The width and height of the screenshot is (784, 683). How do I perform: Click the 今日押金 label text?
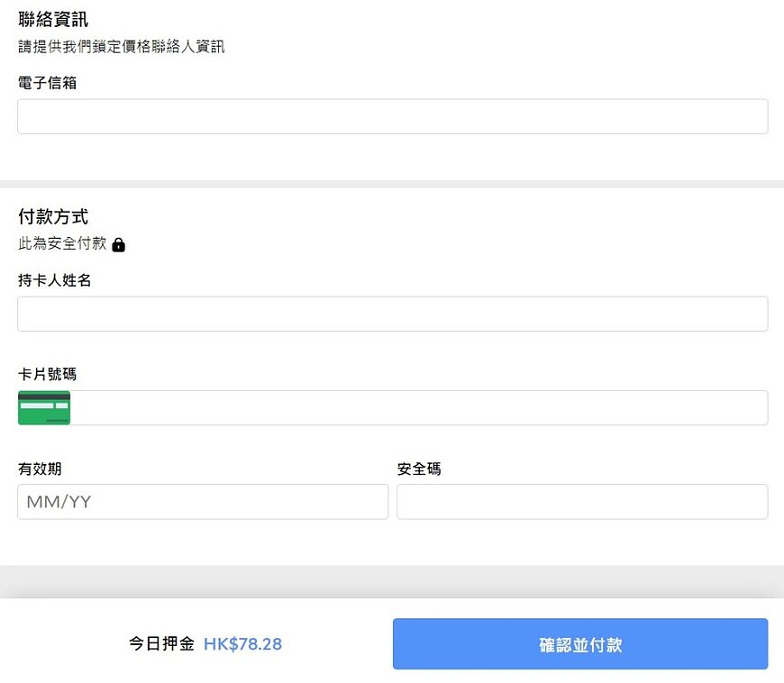point(161,643)
